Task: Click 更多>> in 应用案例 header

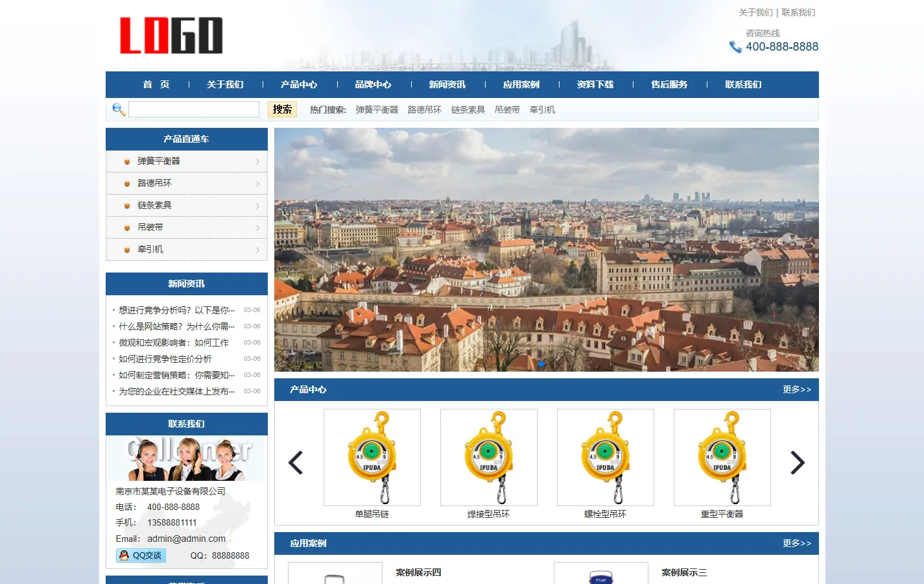Action: click(797, 543)
